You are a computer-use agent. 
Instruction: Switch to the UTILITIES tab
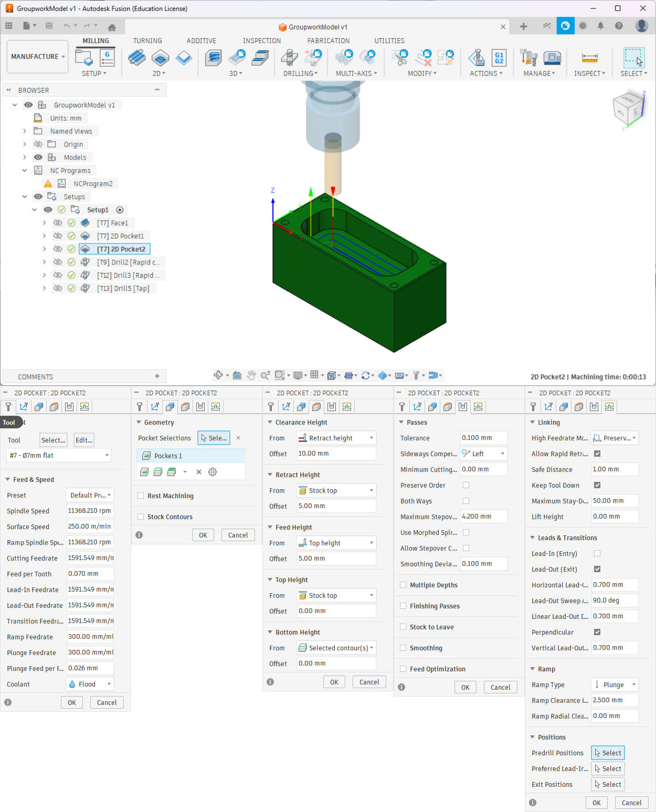point(389,40)
